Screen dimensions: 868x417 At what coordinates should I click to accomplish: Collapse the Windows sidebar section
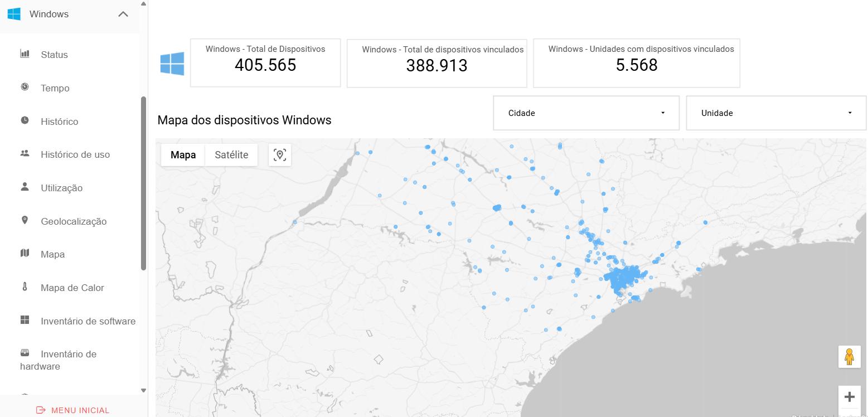[x=123, y=14]
